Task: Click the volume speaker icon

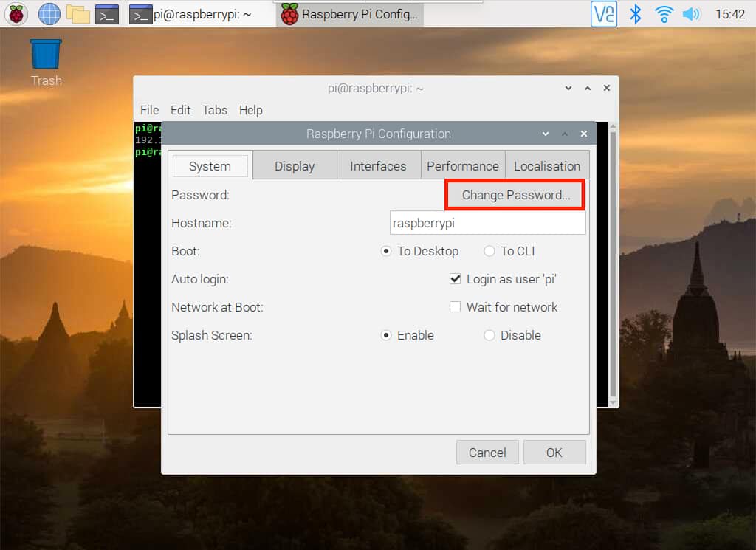Action: (691, 13)
